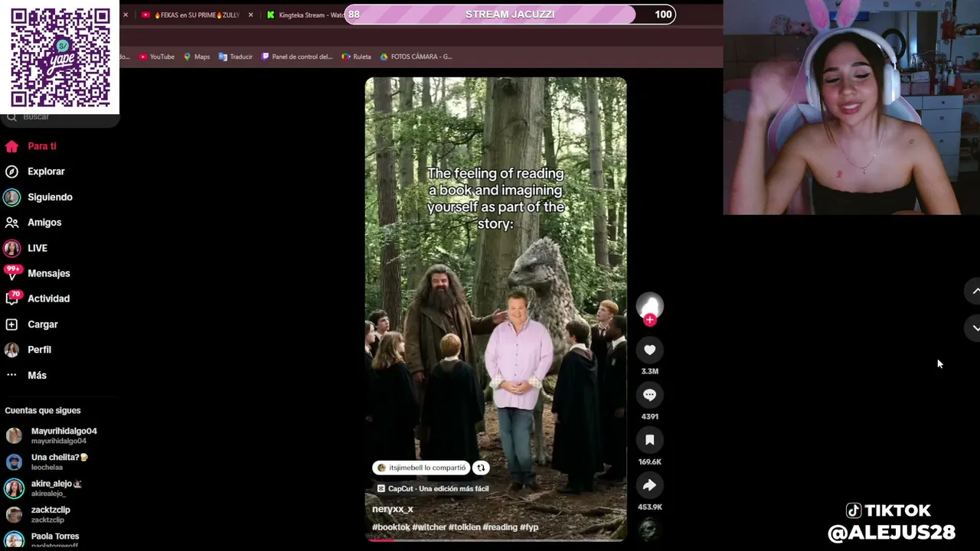Open the FOTOS CÁMARA Drive bookmark
Viewport: 980px width, 551px height.
click(415, 57)
